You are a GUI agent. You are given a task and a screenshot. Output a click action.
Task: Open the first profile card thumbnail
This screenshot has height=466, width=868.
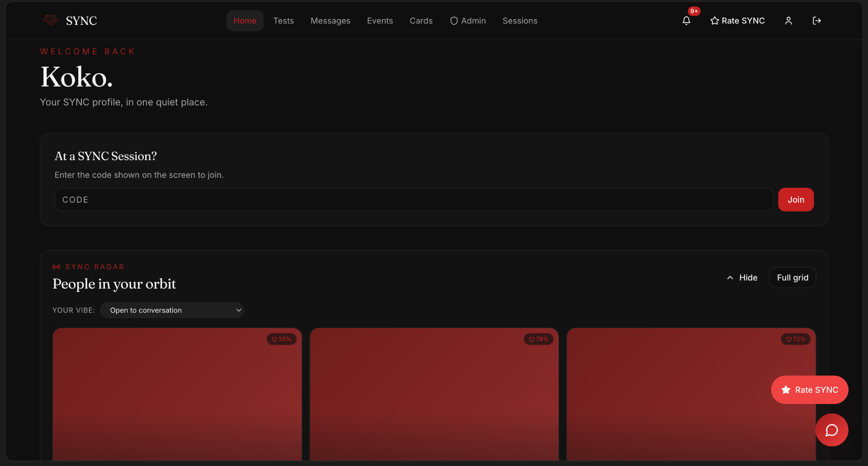[x=177, y=395]
